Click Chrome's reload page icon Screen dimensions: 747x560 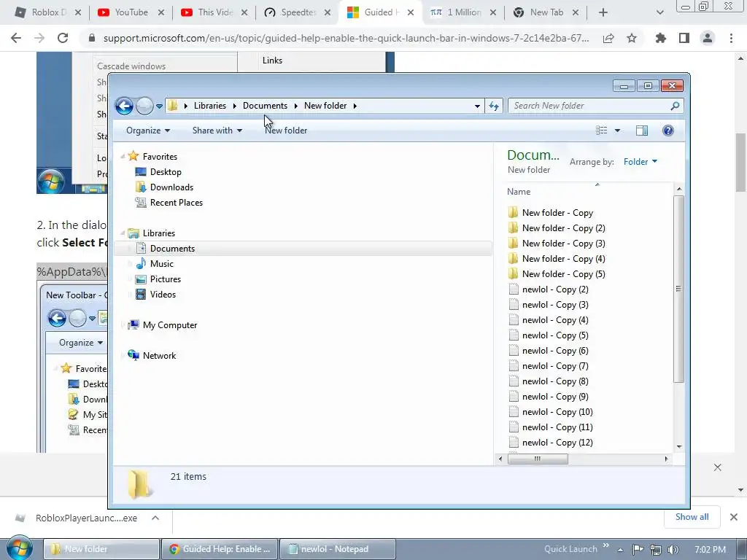pos(63,38)
